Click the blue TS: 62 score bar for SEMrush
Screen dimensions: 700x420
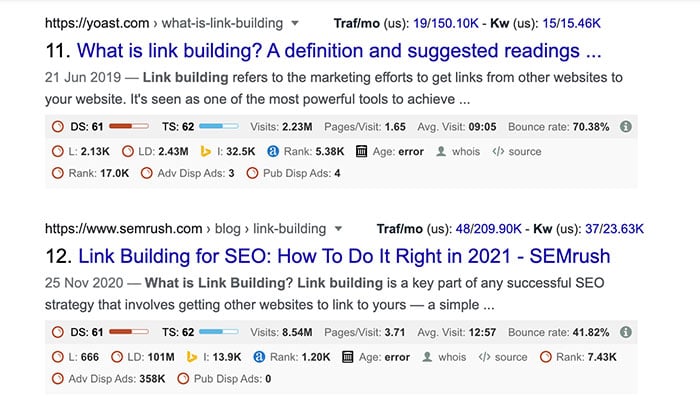(218, 332)
